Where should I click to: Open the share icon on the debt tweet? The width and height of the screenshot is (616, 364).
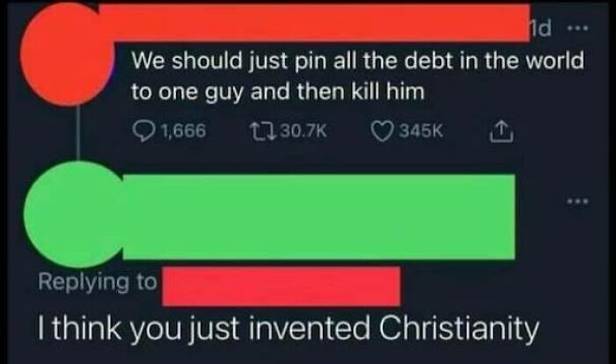point(501,132)
